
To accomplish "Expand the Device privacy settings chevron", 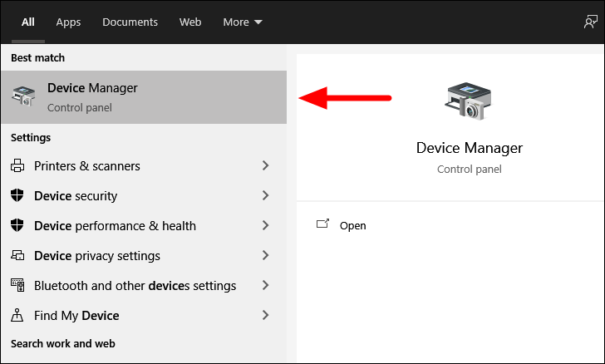I will click(265, 255).
